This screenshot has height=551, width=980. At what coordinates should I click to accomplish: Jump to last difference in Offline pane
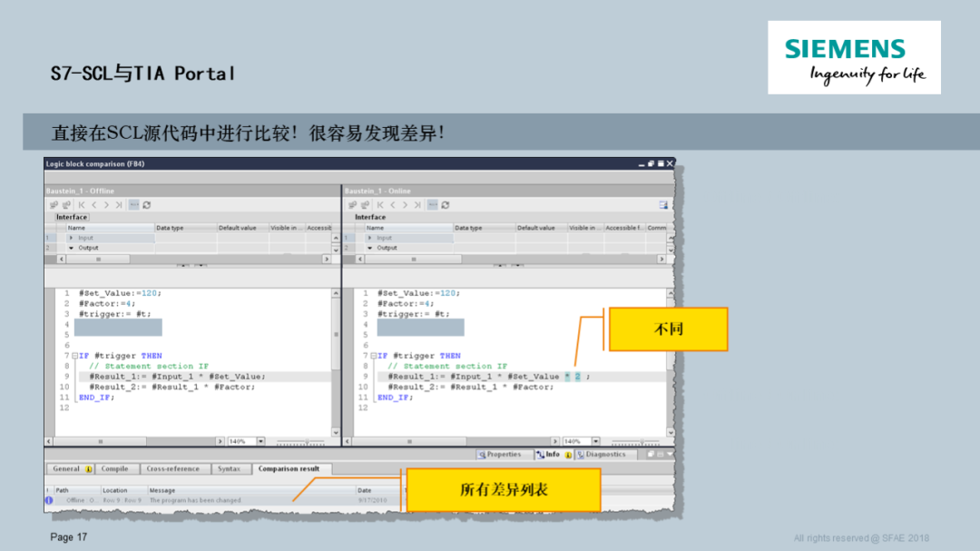coord(119,205)
